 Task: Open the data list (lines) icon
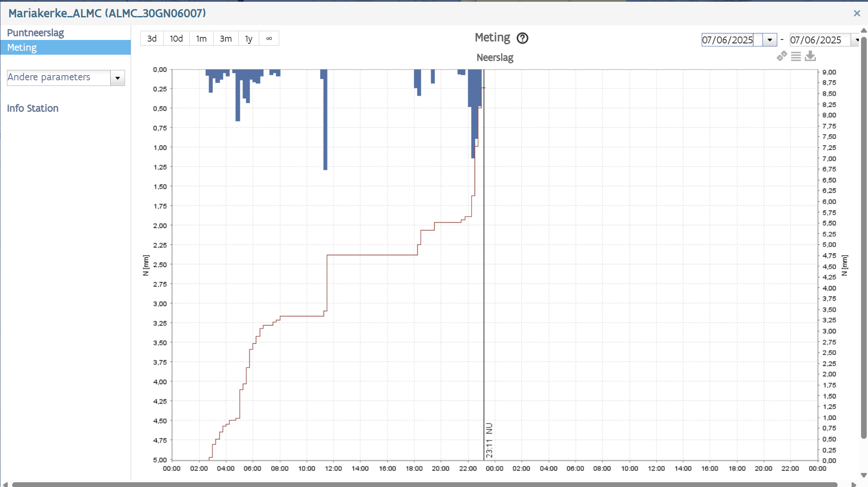[796, 56]
